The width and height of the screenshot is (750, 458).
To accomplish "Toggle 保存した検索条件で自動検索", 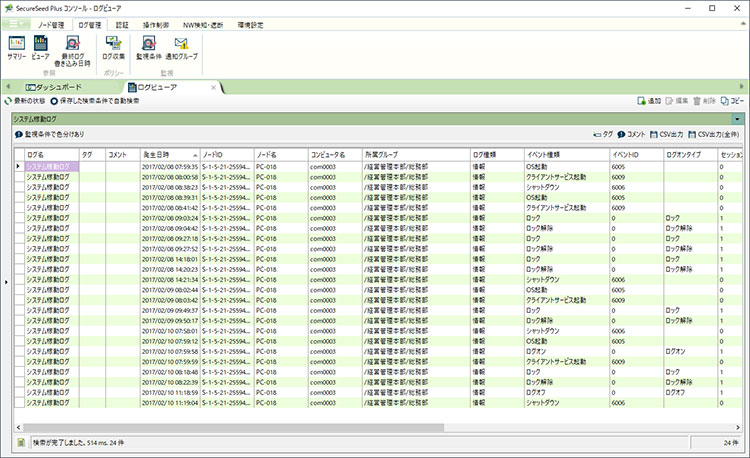I will (x=95, y=101).
